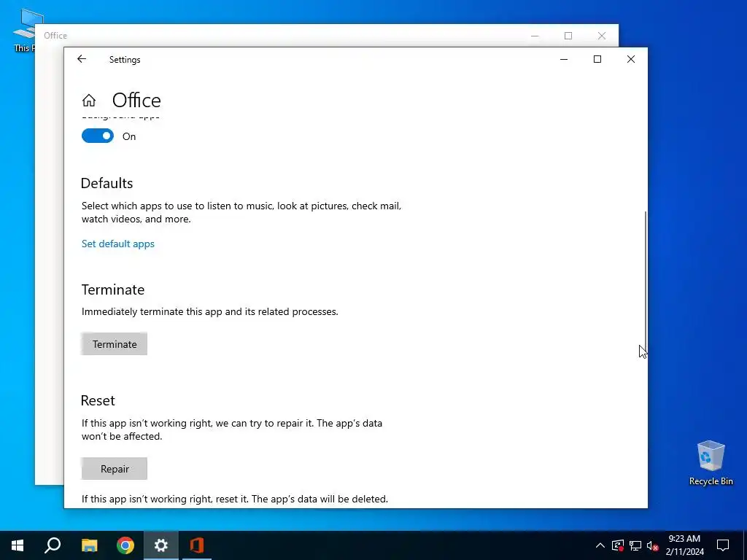Click the 'Immediately terminate this app' description

209,311
